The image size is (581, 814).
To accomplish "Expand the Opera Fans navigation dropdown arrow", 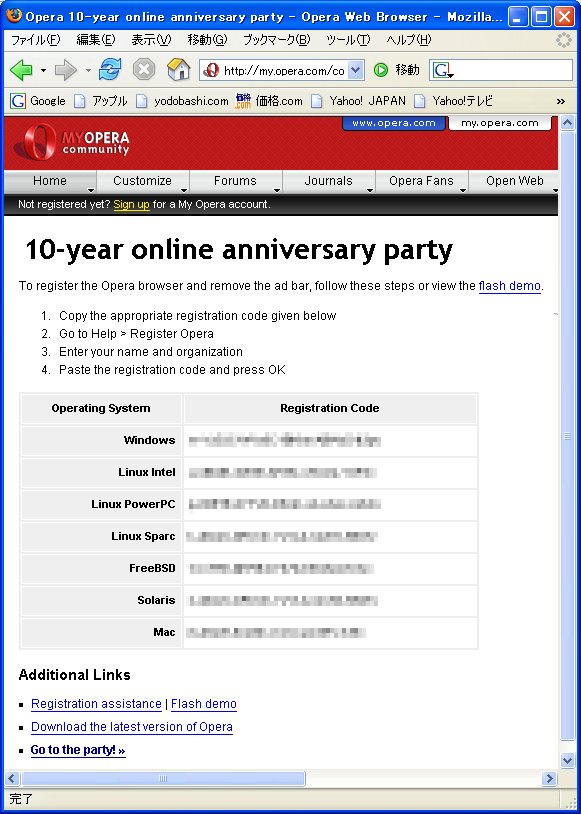I will (463, 189).
